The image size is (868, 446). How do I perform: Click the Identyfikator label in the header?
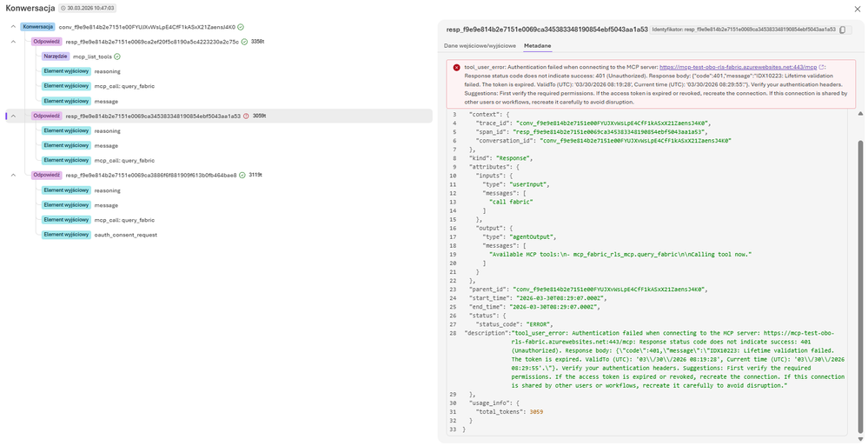[x=743, y=30]
